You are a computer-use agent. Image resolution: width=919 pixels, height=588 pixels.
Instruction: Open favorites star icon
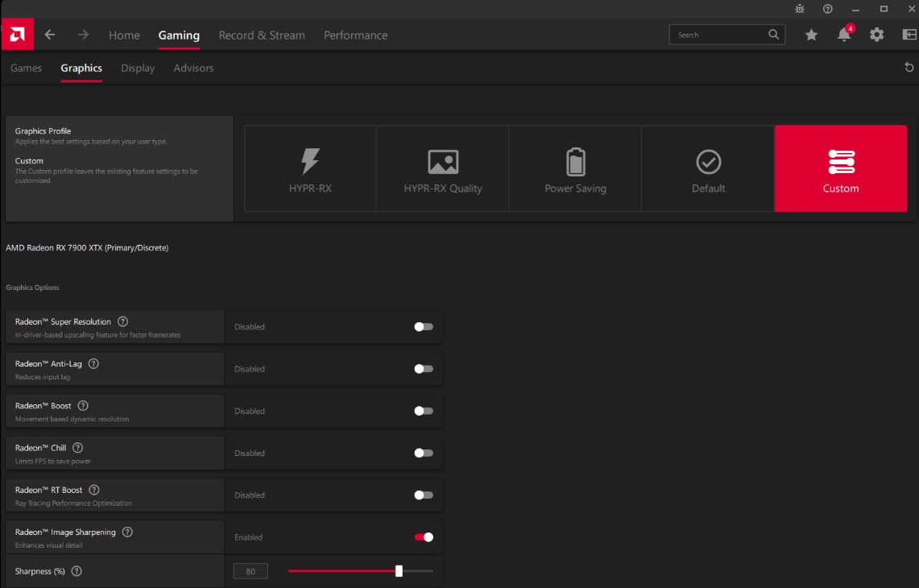[811, 35]
